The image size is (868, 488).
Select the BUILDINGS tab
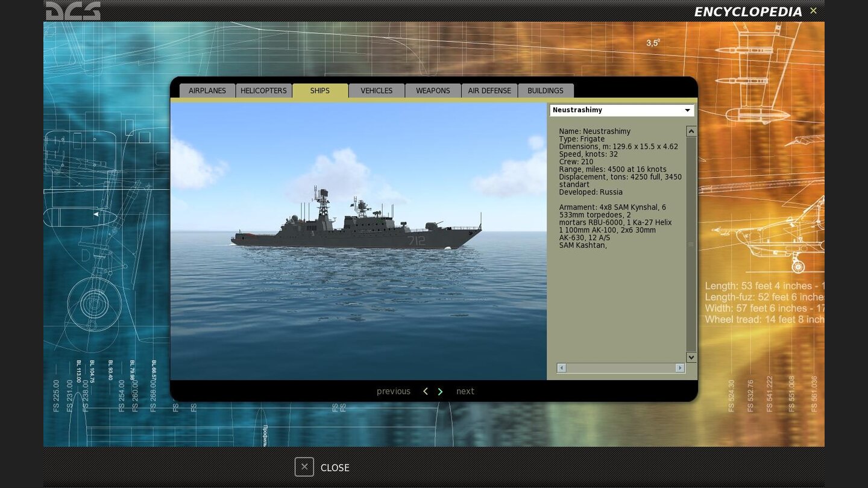coord(546,90)
